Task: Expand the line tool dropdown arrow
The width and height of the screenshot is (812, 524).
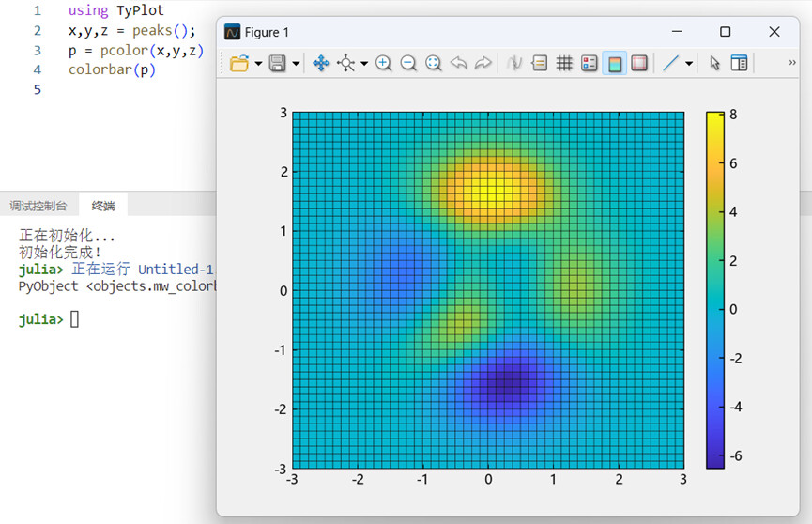Action: pos(689,64)
